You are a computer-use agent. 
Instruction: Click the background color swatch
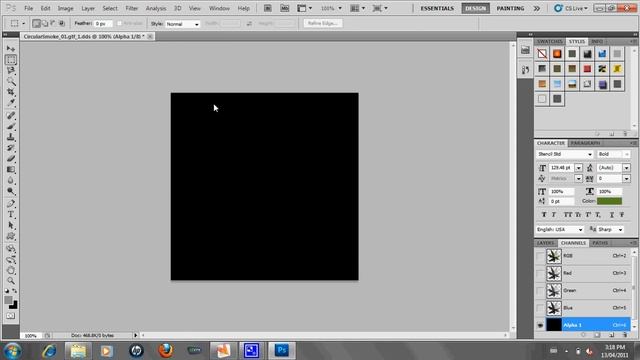click(x=14, y=305)
